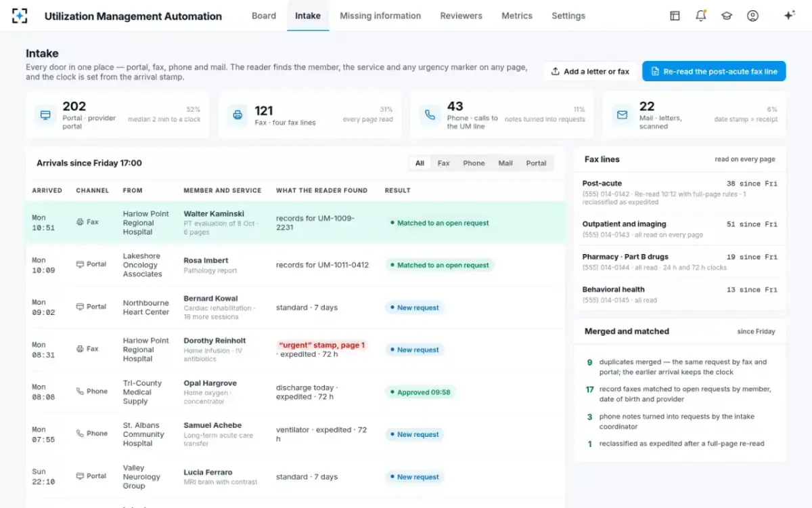Open the Outpatient and imaging fax line

pyautogui.click(x=680, y=229)
